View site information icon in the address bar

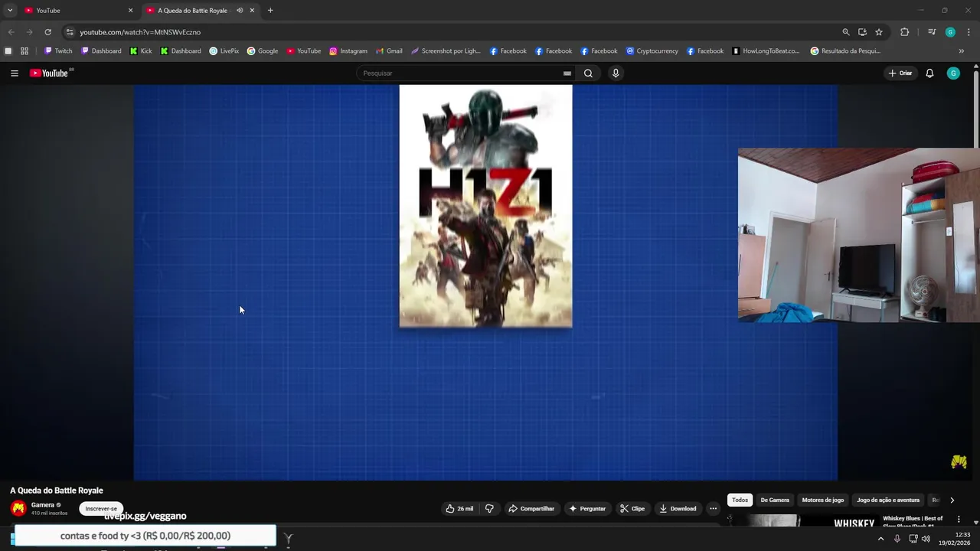pyautogui.click(x=70, y=32)
